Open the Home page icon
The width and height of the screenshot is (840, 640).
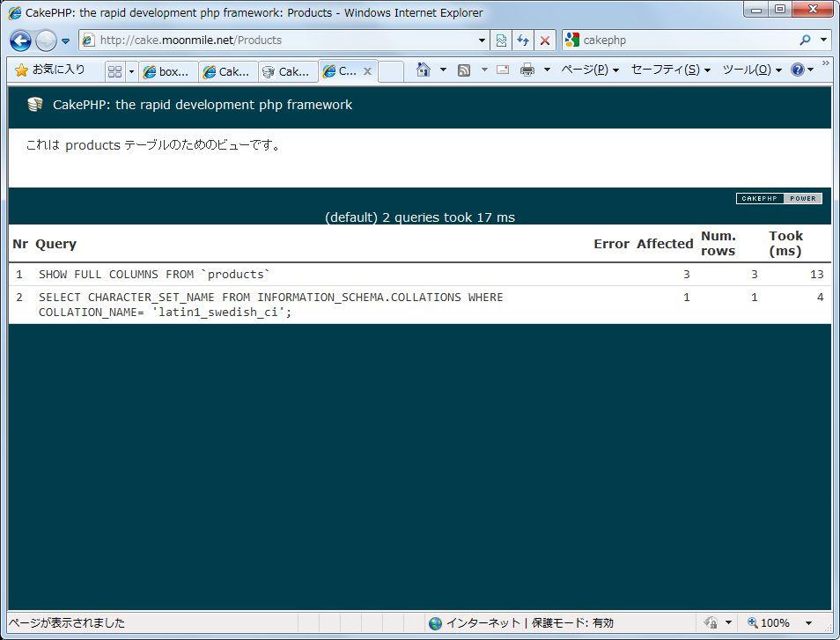pyautogui.click(x=424, y=70)
